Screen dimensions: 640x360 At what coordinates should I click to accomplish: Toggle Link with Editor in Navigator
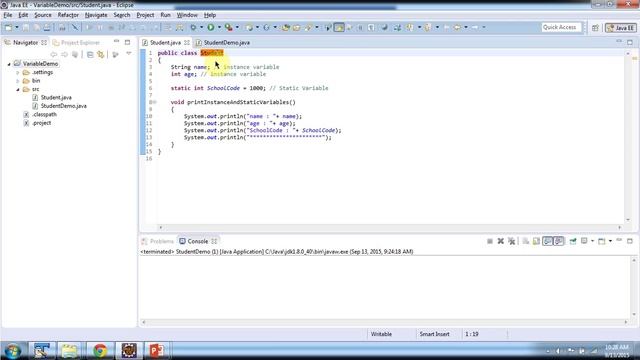point(100,54)
